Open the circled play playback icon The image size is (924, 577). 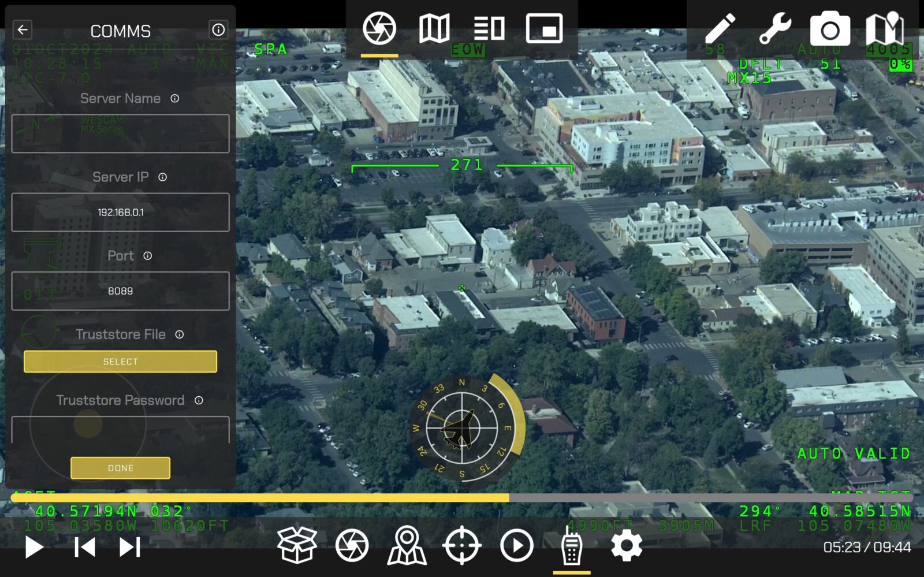tap(517, 545)
